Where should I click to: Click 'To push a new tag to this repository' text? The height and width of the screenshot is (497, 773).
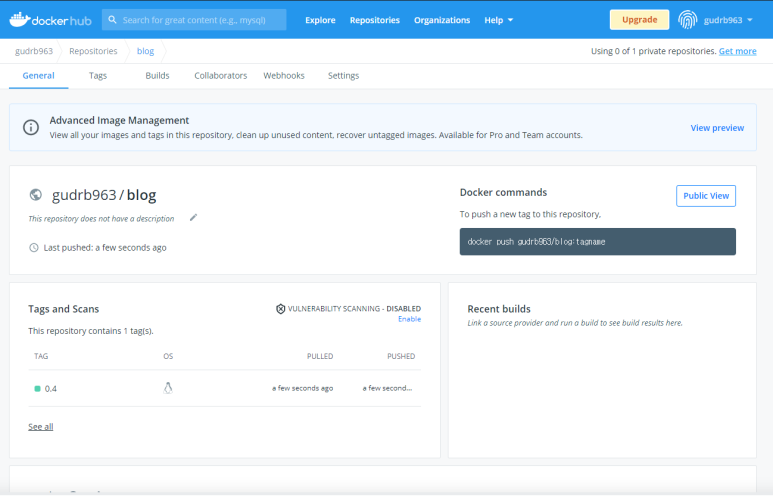tap(530, 214)
